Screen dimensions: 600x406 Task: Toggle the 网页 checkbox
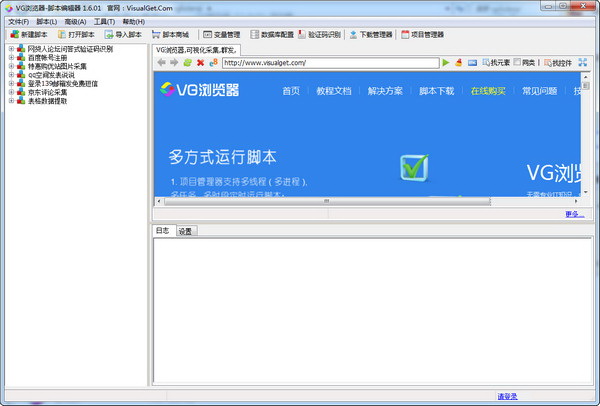(x=517, y=62)
